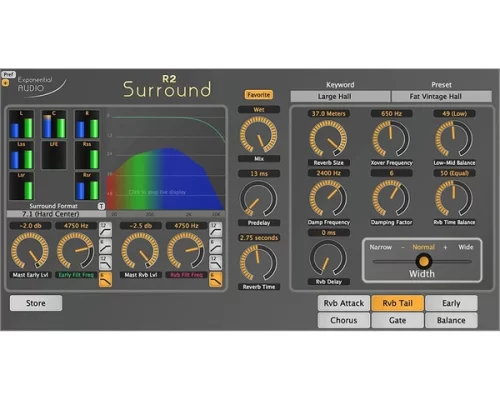Viewport: 500px width, 400px height.
Task: Click the plus step on Width slider
Action: pos(445,247)
